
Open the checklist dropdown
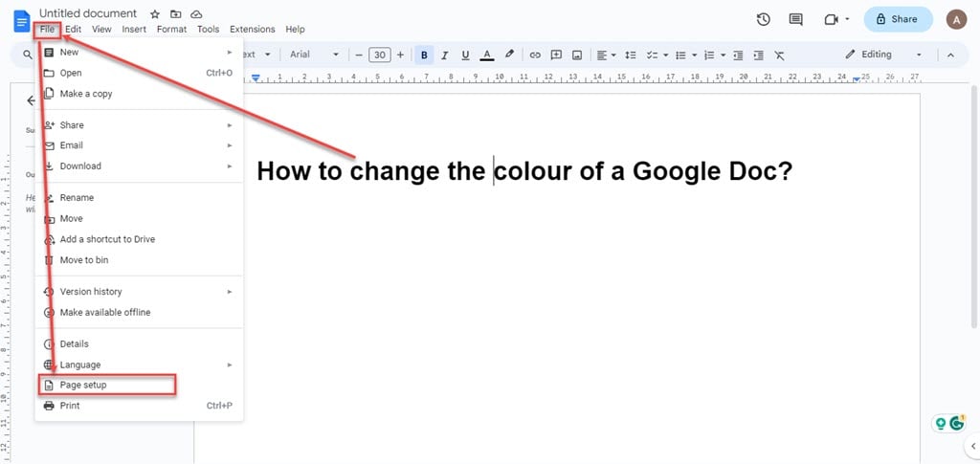click(657, 55)
